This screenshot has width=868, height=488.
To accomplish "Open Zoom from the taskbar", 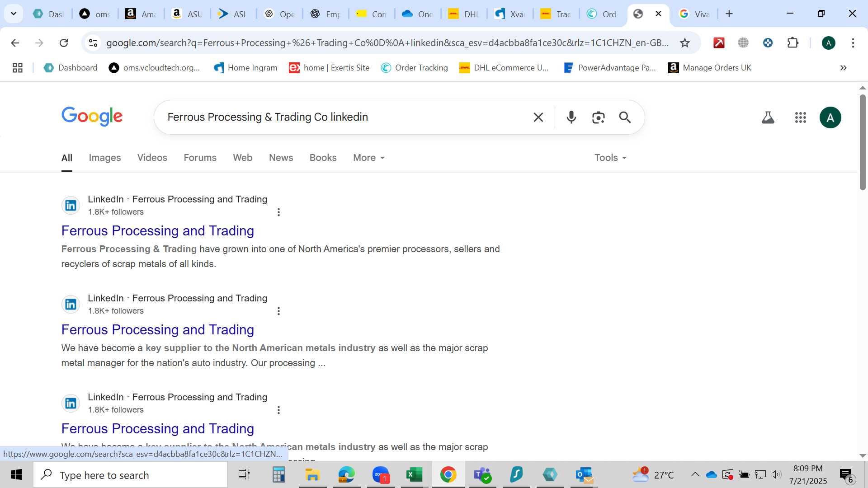I will (381, 475).
